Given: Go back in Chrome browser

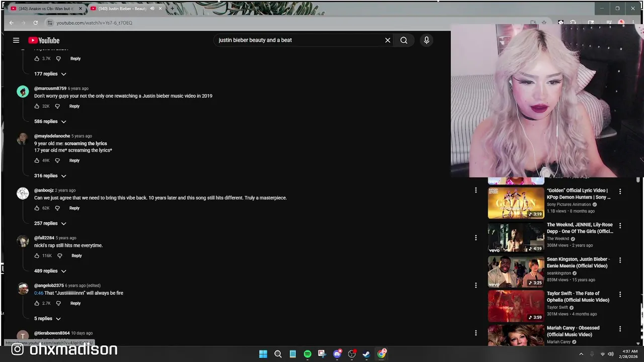Looking at the screenshot, I should [x=11, y=23].
